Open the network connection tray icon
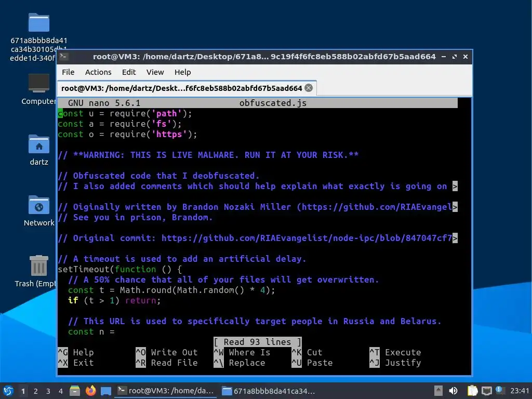The image size is (532, 399). click(x=486, y=391)
